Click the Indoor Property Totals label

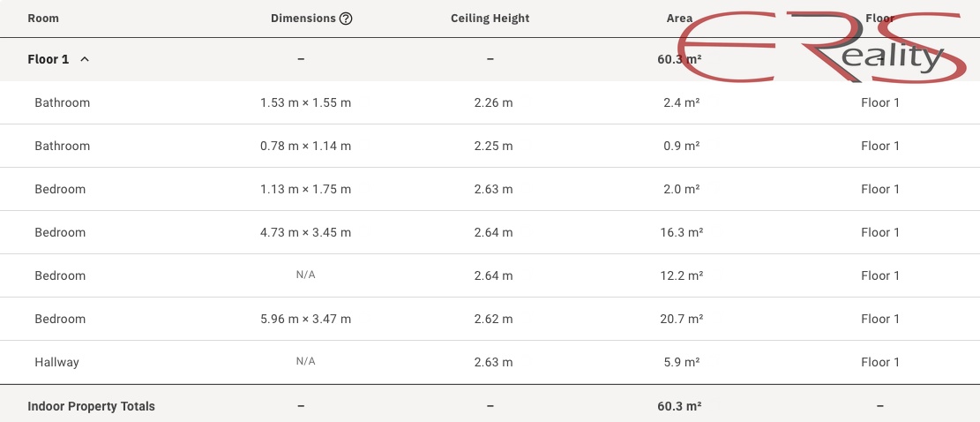(91, 406)
